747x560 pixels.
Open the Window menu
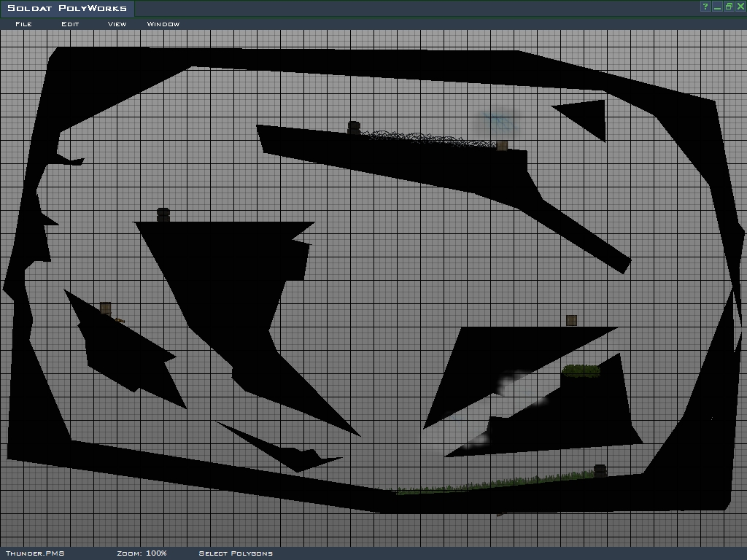[x=163, y=24]
